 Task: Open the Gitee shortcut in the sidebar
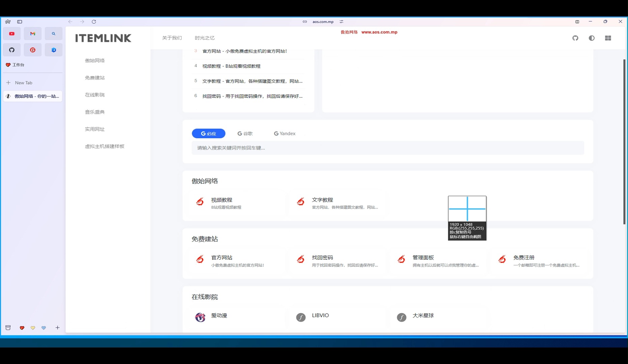click(x=32, y=50)
